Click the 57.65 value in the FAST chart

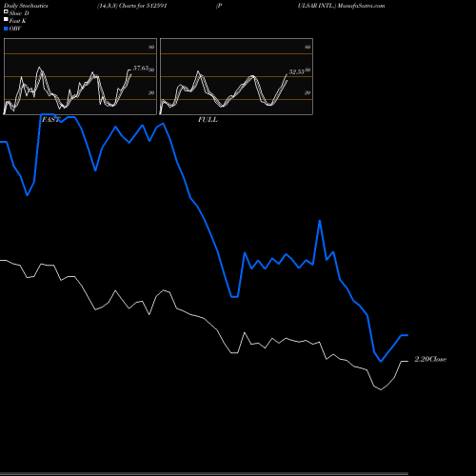[x=141, y=68]
